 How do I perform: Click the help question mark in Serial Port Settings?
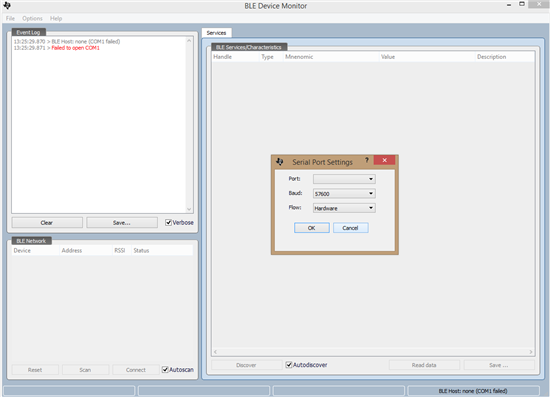click(367, 160)
